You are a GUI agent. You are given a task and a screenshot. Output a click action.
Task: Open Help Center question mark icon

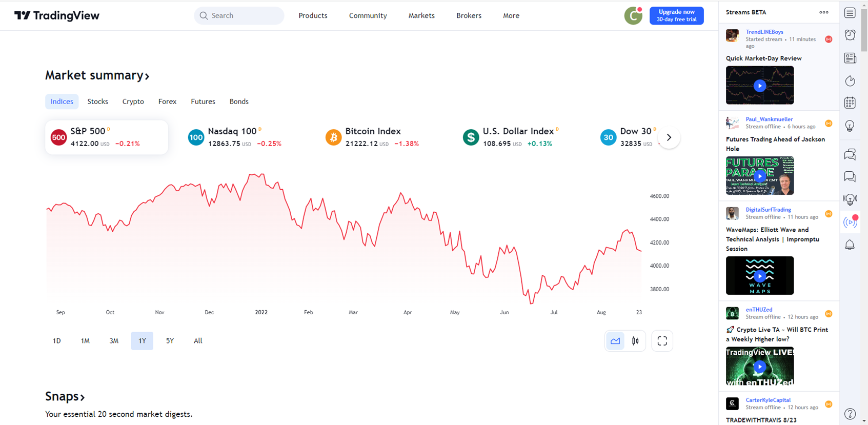coord(850,414)
